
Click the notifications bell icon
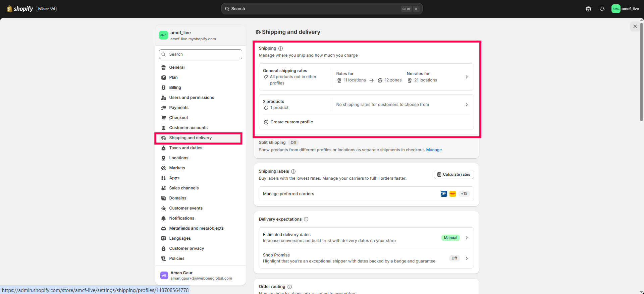tap(602, 9)
